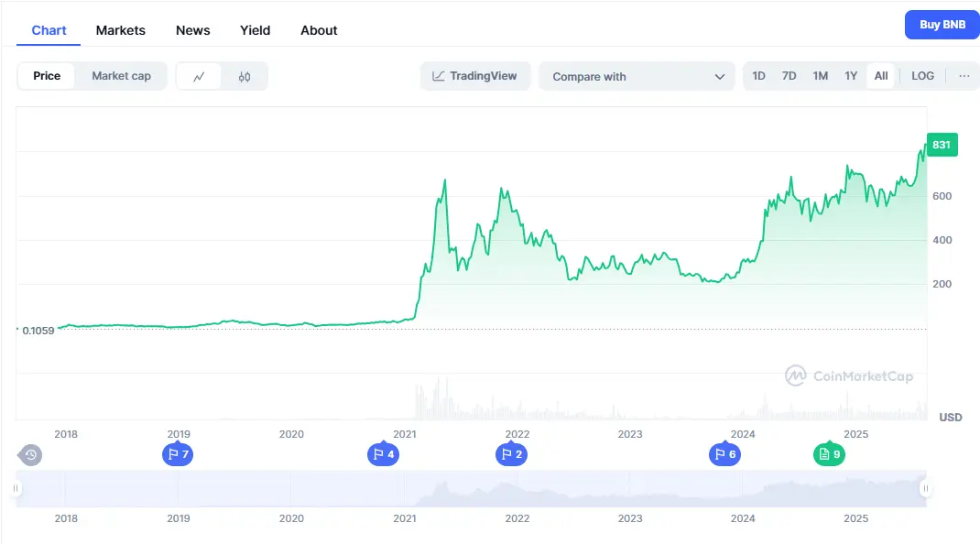This screenshot has height=544, width=980.
Task: Switch to candlestick chart view icon
Action: click(x=245, y=77)
